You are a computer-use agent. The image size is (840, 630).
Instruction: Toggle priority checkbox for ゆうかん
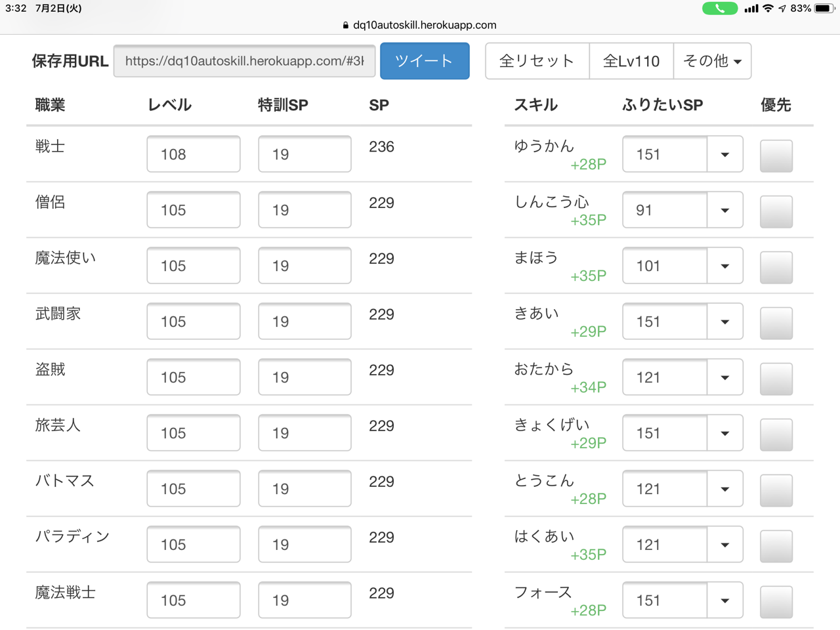[x=776, y=156]
